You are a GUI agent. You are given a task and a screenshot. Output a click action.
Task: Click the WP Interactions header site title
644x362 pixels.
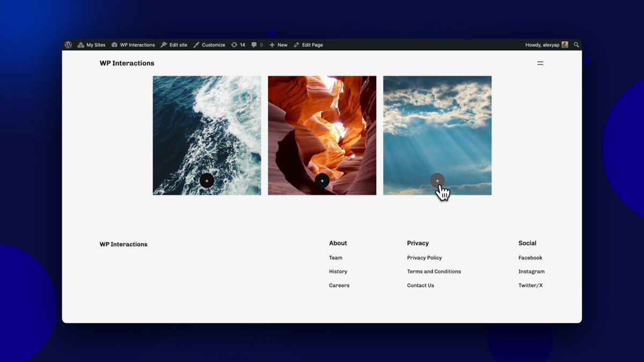127,63
